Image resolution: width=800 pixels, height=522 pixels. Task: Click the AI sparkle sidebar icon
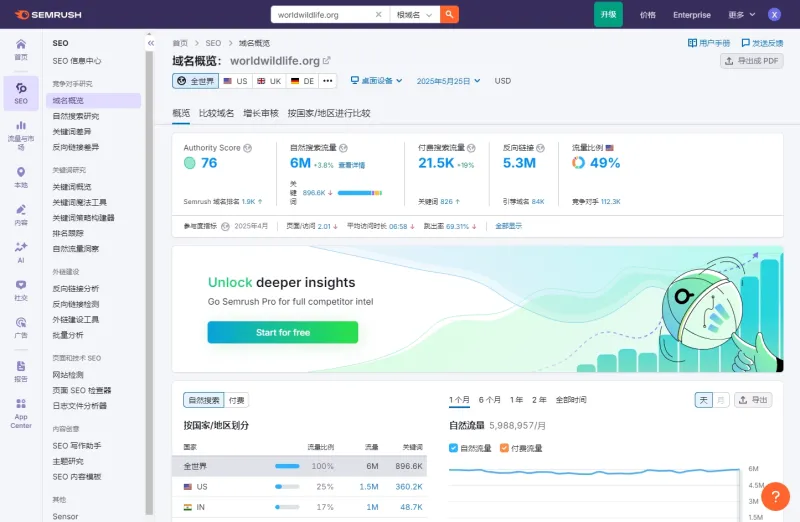click(x=21, y=252)
